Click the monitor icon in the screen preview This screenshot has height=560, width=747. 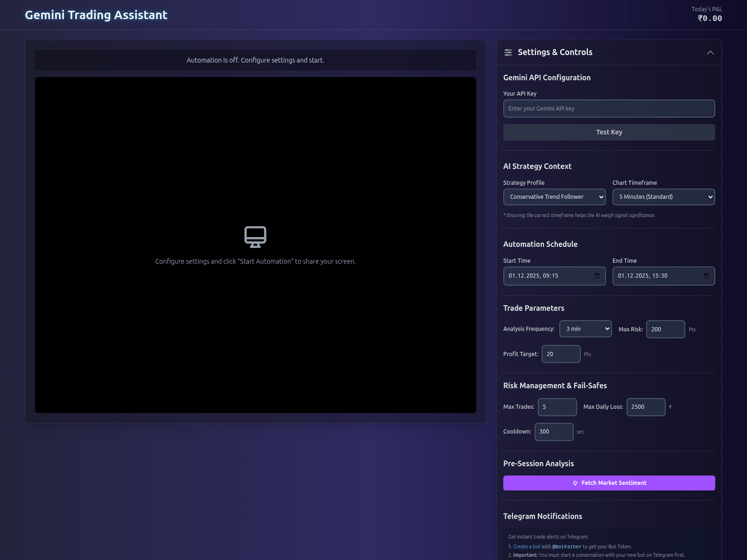(x=255, y=237)
